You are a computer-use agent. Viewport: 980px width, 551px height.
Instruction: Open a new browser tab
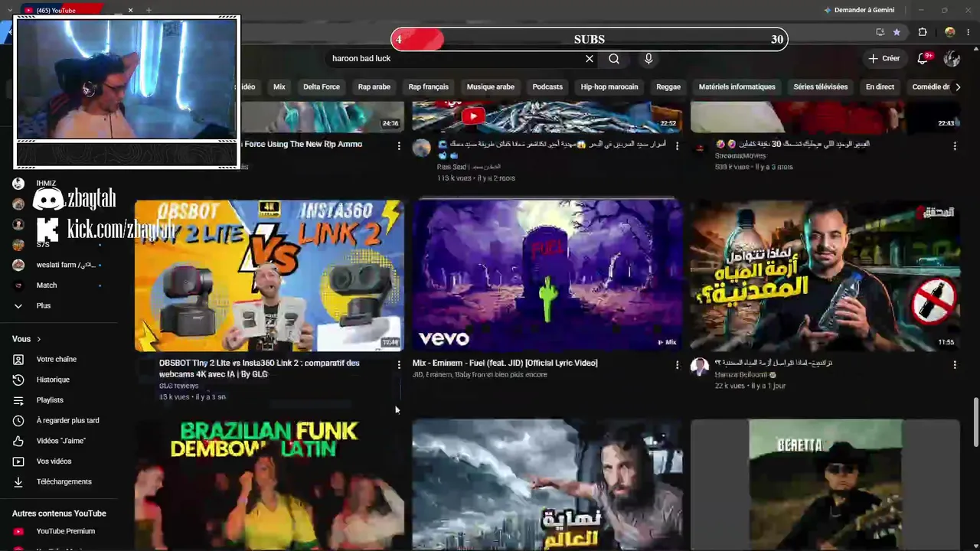coord(149,10)
